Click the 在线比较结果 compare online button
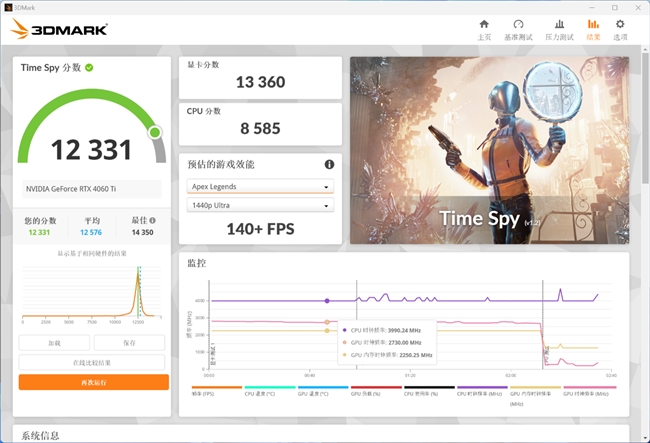Screen dimensions: 650x443 [92, 363]
